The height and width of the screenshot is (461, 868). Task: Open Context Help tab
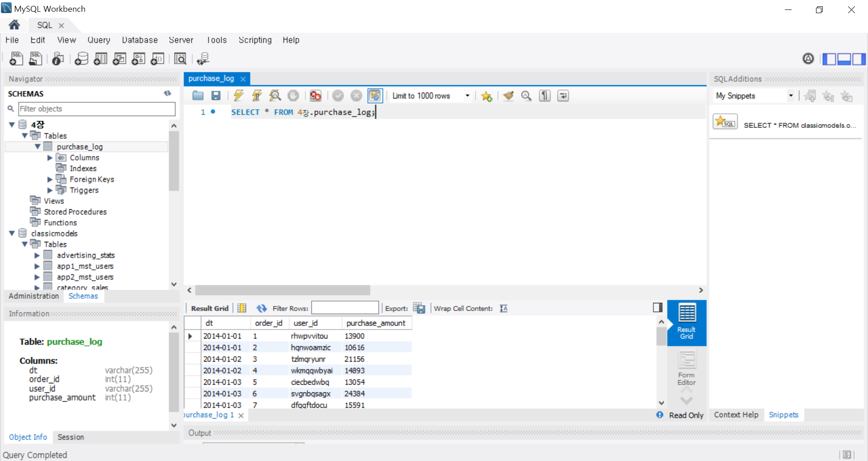736,415
